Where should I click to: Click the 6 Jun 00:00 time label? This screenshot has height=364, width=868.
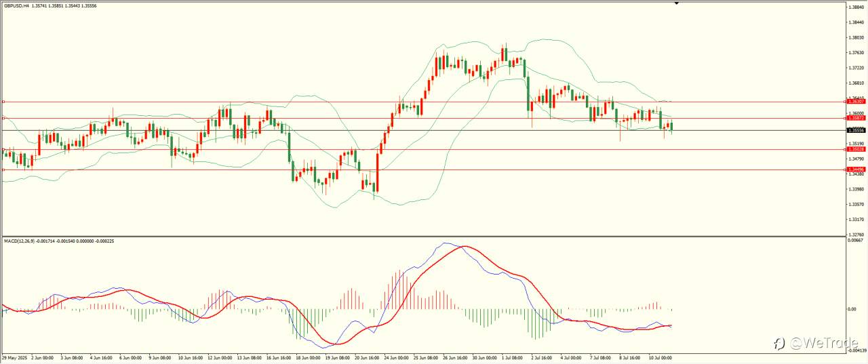[x=131, y=357]
